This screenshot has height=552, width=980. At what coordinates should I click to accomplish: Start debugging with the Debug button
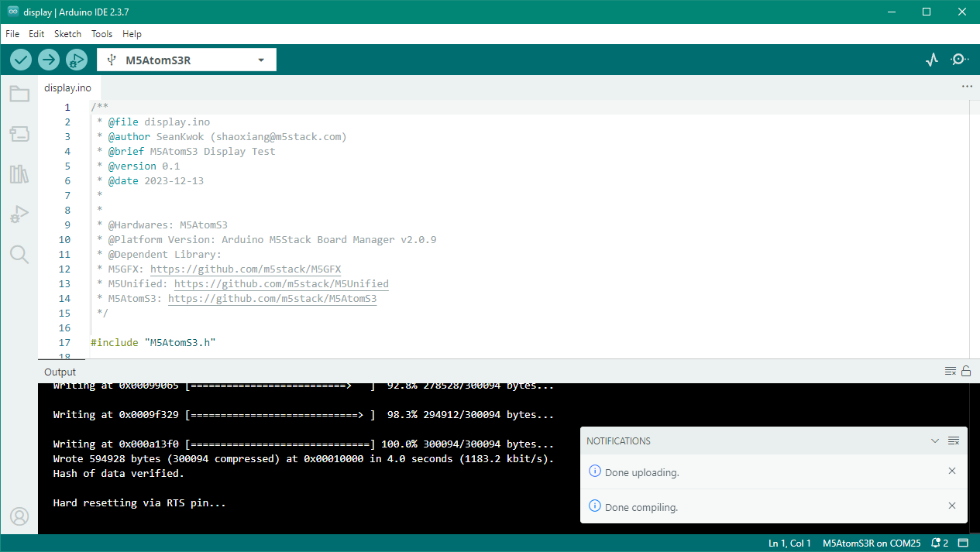pyautogui.click(x=77, y=60)
